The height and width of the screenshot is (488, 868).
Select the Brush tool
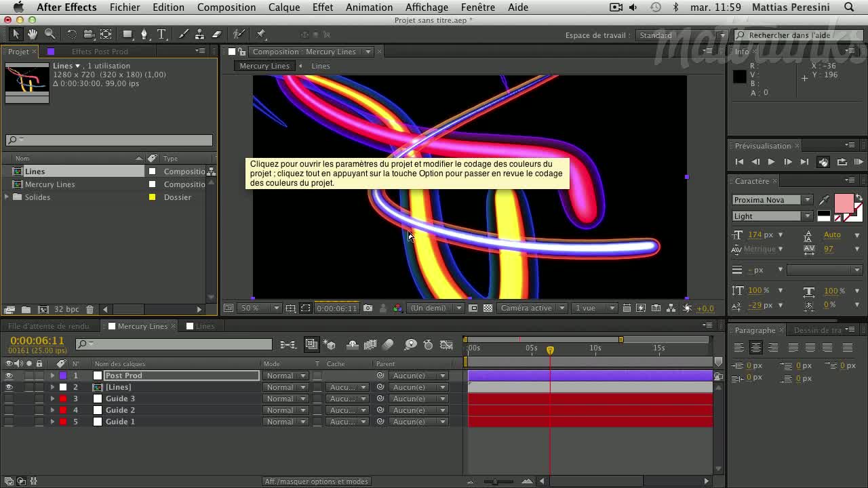183,34
